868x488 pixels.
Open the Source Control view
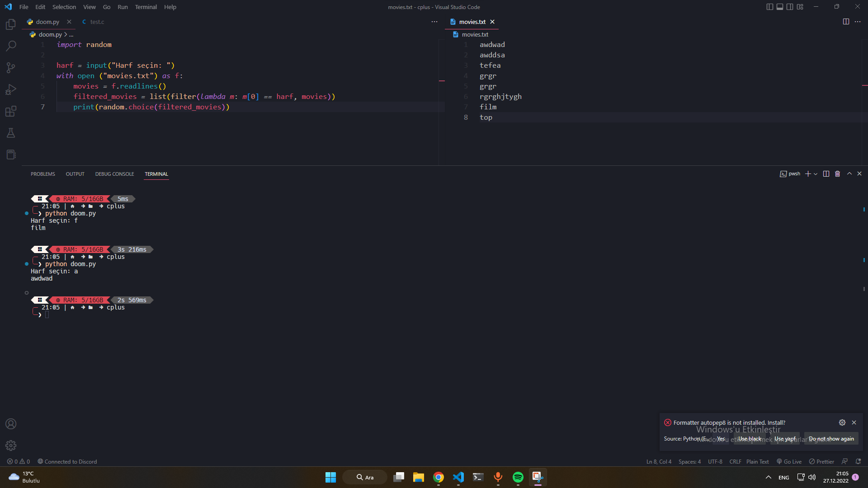pyautogui.click(x=11, y=68)
